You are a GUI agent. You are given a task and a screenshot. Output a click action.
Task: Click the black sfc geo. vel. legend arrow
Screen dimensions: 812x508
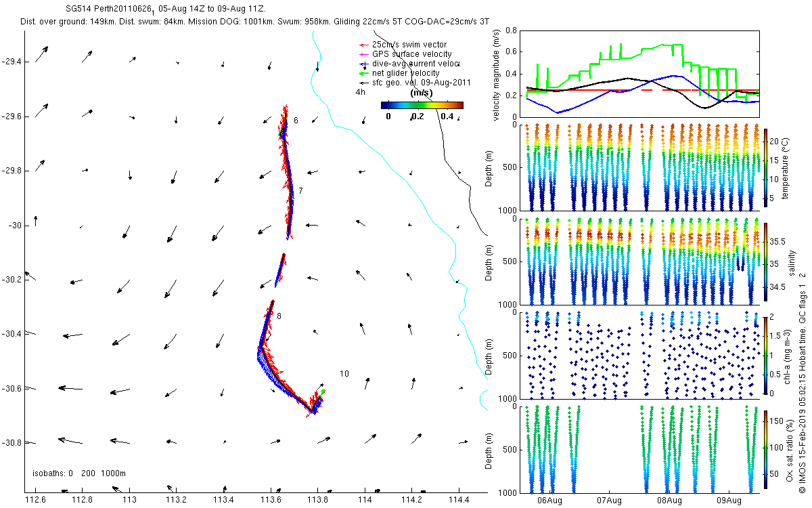pos(364,83)
